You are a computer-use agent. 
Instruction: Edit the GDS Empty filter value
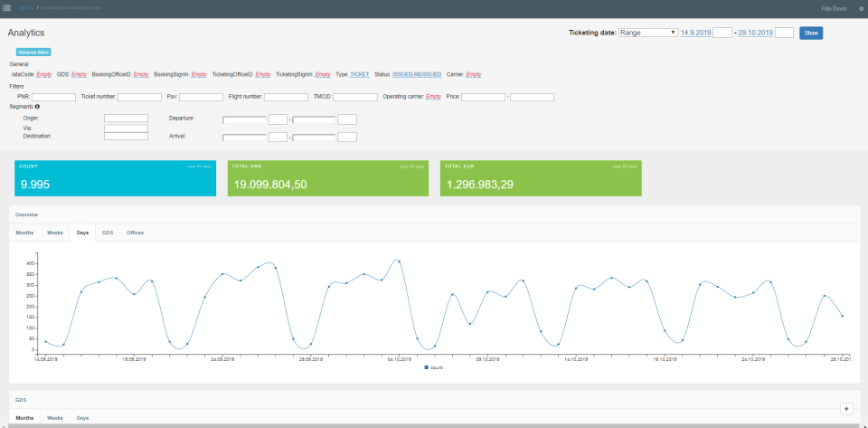pyautogui.click(x=80, y=74)
